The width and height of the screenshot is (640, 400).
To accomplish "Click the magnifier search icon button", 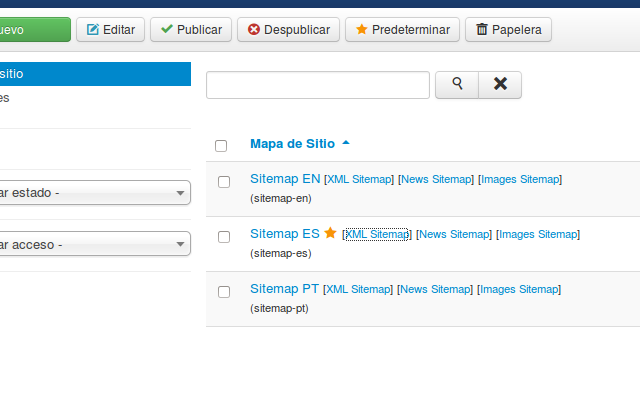I will point(457,85).
